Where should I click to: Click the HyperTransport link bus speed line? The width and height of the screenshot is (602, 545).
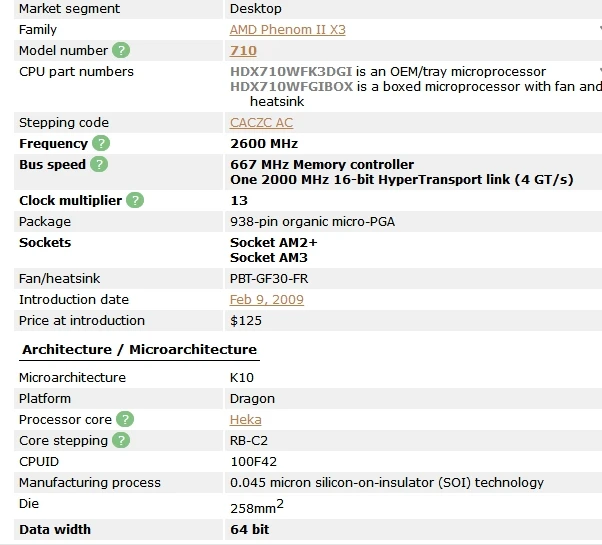(402, 180)
